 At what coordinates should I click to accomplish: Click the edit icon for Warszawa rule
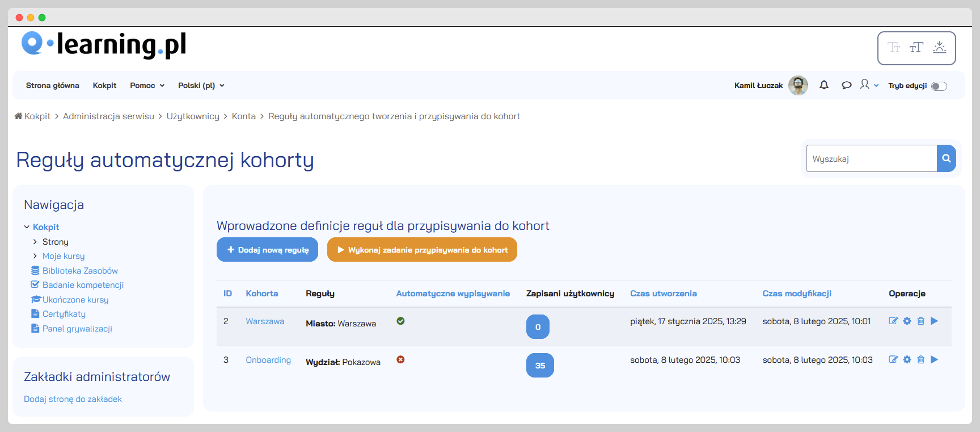click(x=893, y=321)
